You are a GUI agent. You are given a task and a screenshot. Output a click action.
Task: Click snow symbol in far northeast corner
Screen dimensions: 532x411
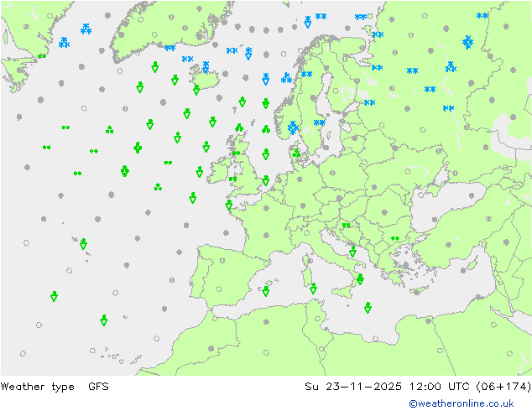tap(482, 16)
